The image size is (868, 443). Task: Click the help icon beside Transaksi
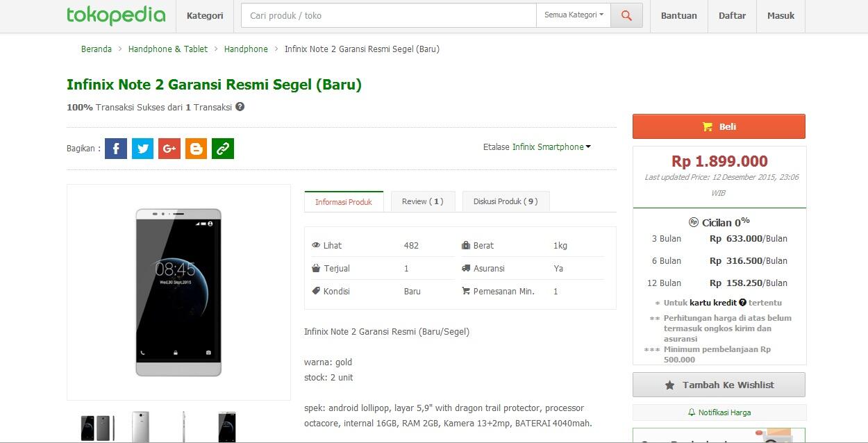pyautogui.click(x=240, y=107)
